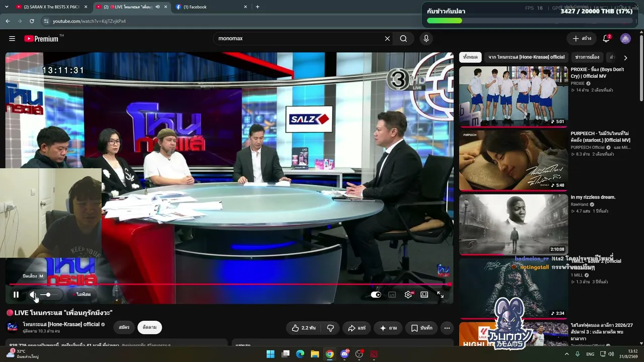Select the ทั้งหมด filter chip
Screen dimensions: 644x362
[x=470, y=57]
